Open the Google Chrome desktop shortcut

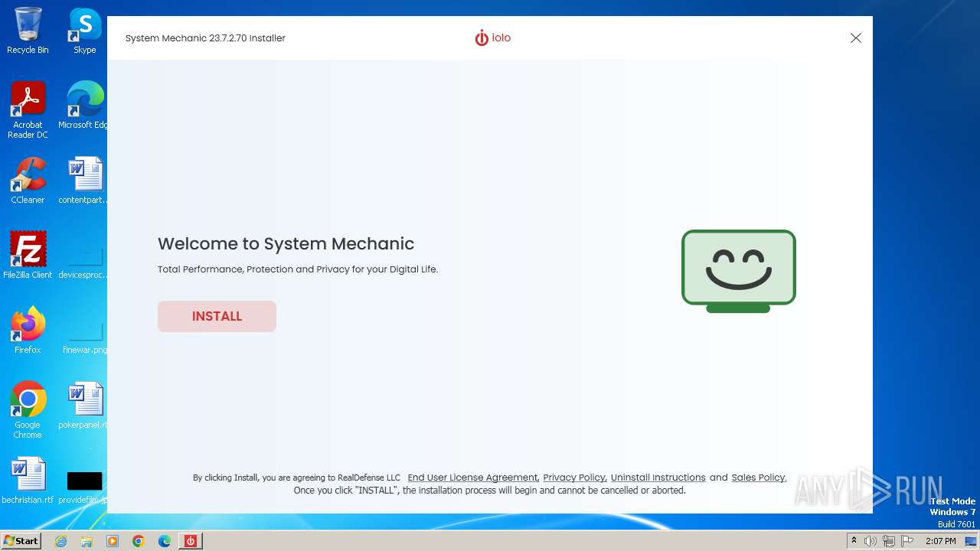[28, 410]
